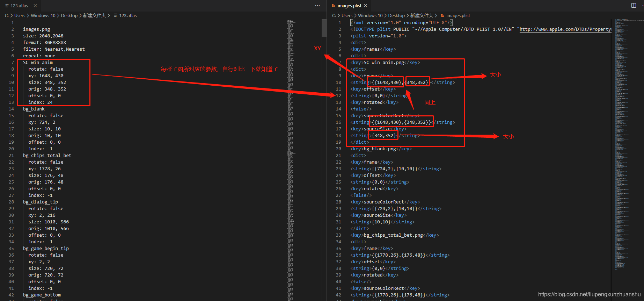
Task: Open 'Users' breadcrumb in images.plist editor
Action: pos(347,16)
